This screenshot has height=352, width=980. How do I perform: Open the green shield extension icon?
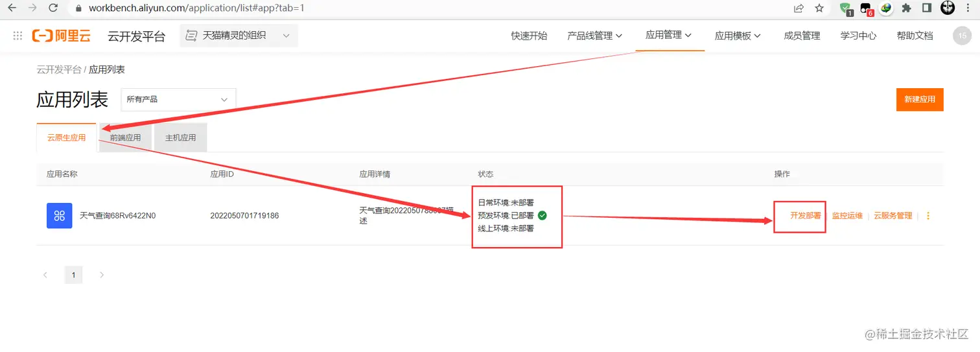pos(846,9)
